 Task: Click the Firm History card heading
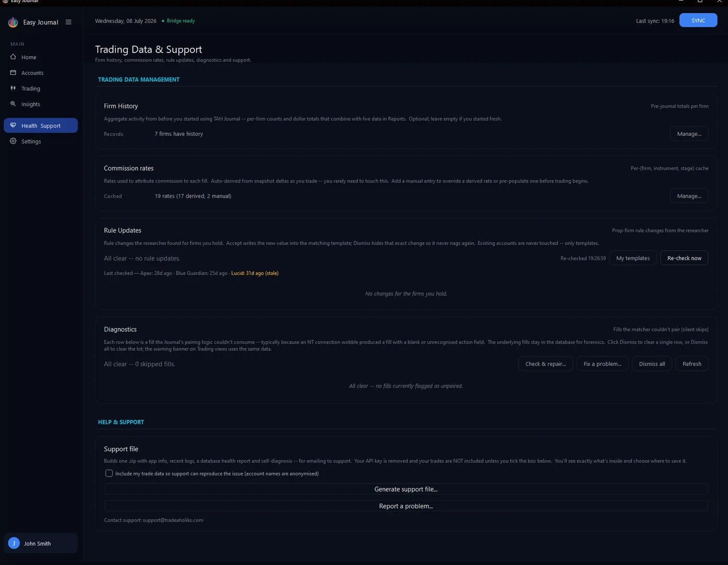(x=121, y=106)
